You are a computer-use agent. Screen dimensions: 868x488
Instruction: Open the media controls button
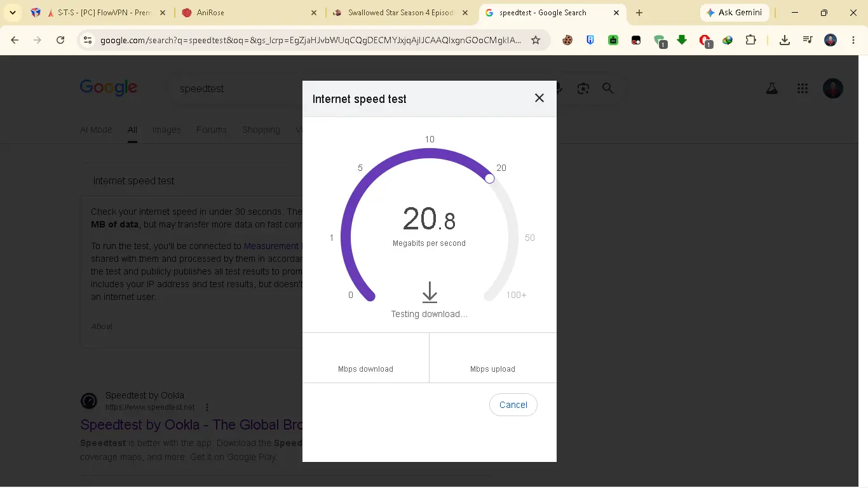coord(808,40)
